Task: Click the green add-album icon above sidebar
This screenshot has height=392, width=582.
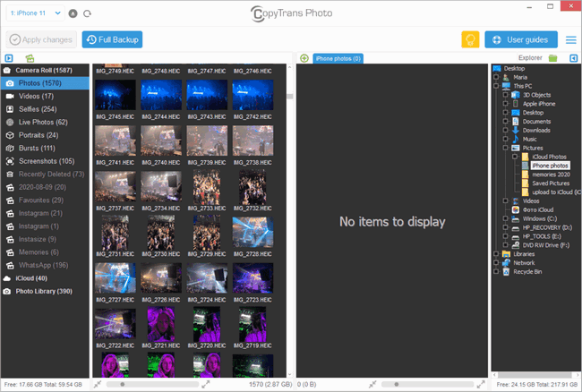Action: [x=30, y=58]
